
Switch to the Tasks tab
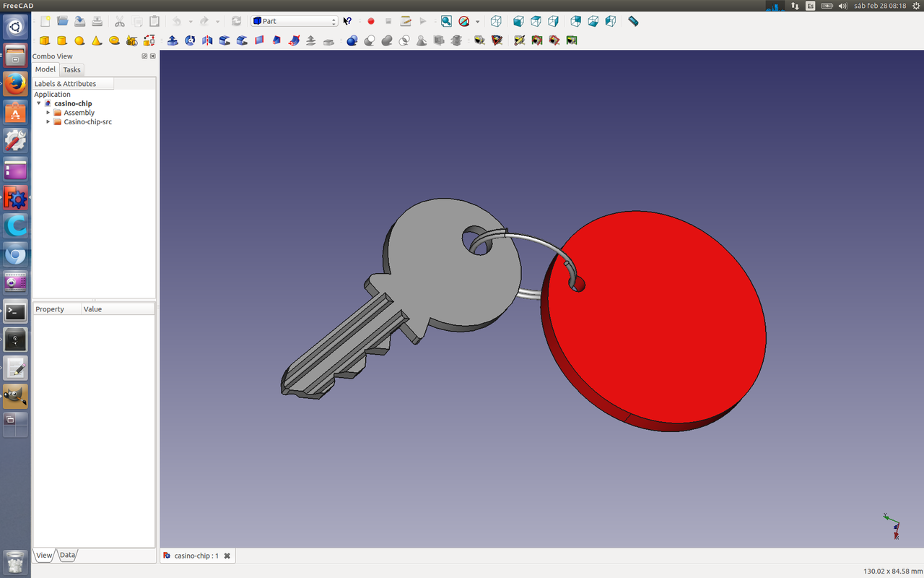[x=71, y=69]
